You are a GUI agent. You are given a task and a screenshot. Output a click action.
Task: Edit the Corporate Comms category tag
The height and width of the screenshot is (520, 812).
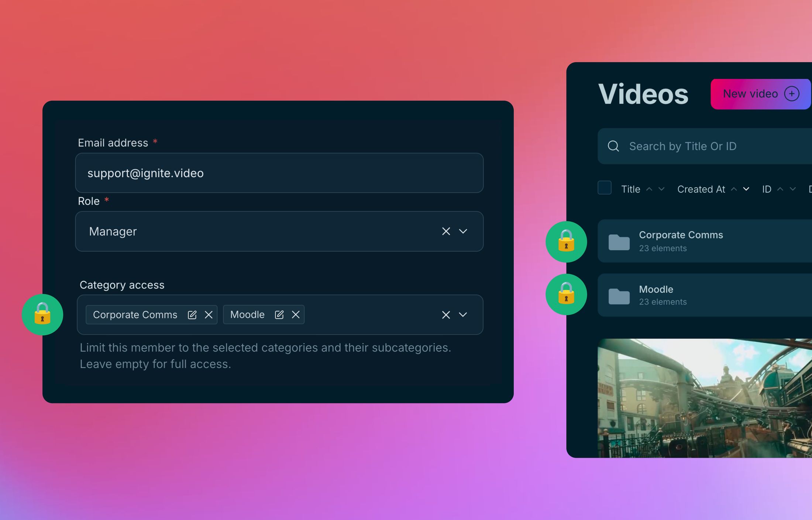(x=192, y=315)
